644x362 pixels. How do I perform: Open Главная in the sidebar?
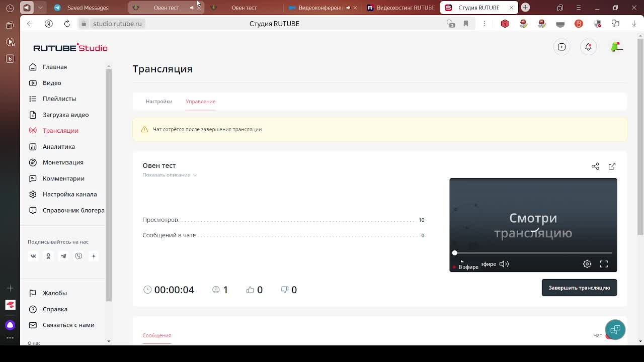(54, 67)
